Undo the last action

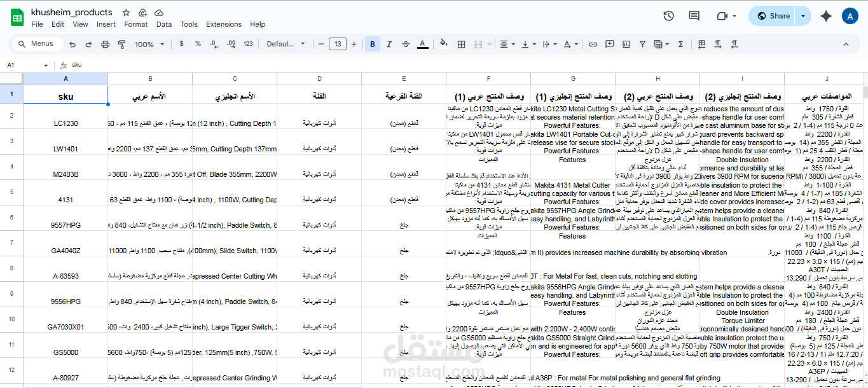72,44
